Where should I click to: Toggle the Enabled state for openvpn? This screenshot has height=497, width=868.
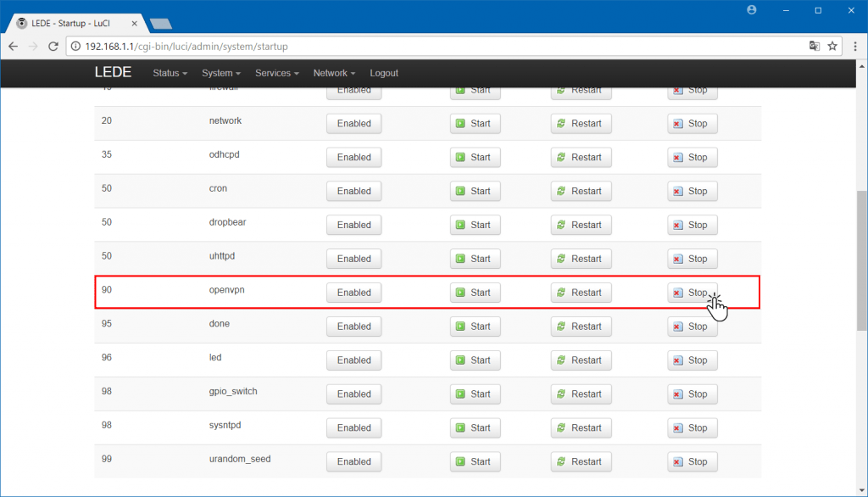(353, 293)
